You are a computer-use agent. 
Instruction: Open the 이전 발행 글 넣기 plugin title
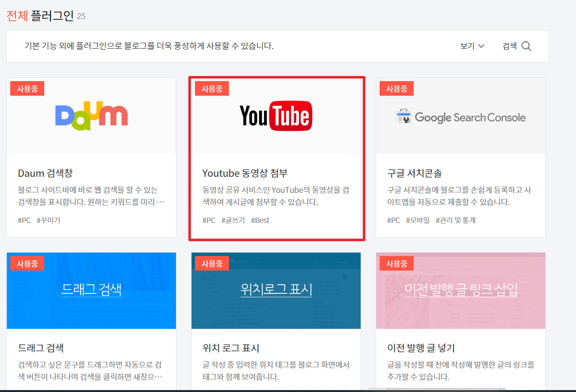click(421, 348)
